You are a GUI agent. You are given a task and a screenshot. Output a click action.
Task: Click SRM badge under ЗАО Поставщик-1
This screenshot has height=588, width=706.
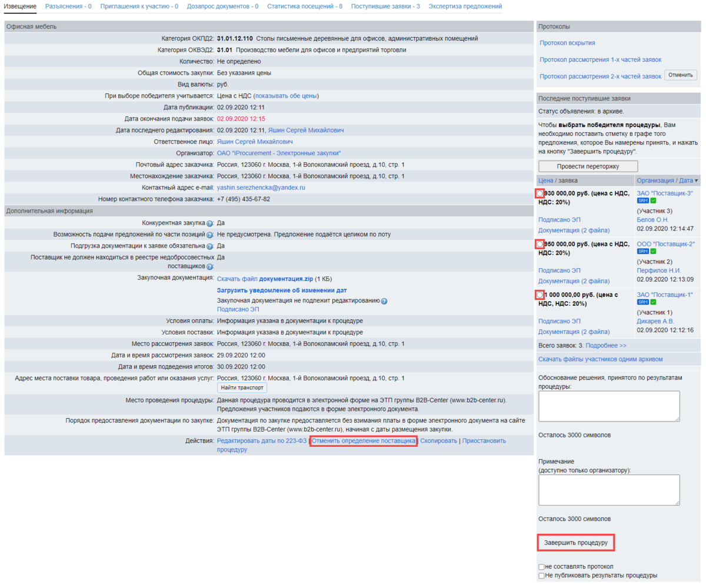coord(642,302)
